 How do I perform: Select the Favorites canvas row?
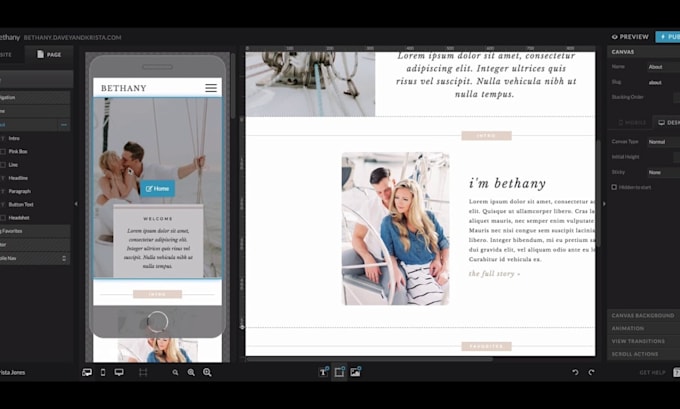pyautogui.click(x=35, y=231)
